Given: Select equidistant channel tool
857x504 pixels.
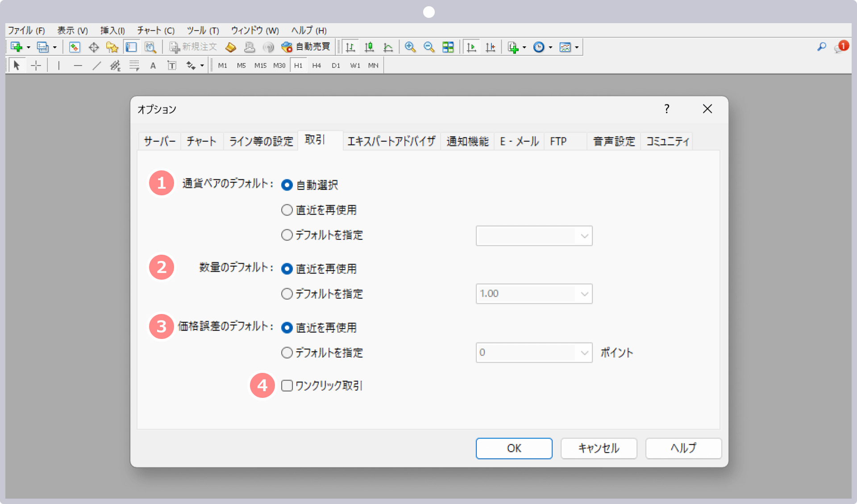Looking at the screenshot, I should pos(115,66).
